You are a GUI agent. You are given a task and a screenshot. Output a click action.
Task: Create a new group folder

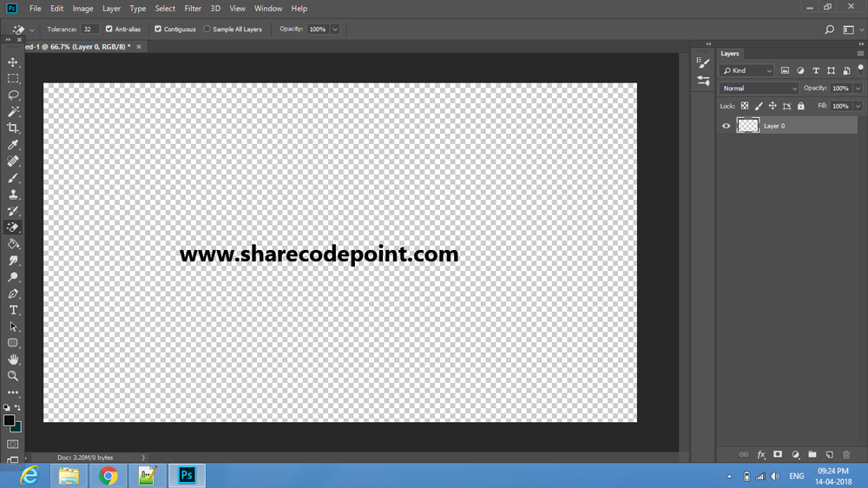pos(812,455)
